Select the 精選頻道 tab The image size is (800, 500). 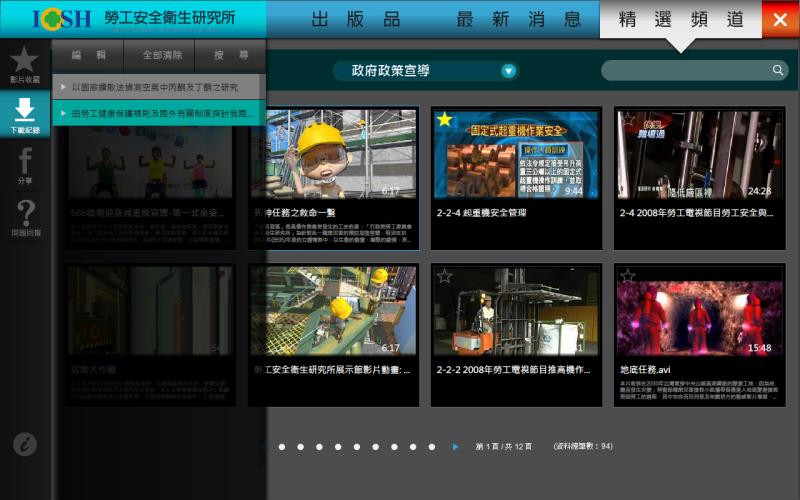click(x=681, y=19)
